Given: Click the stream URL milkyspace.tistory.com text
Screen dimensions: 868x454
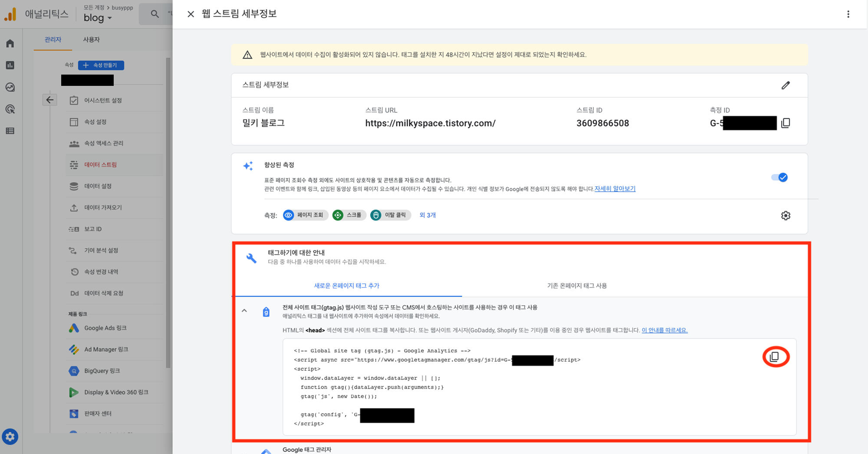Looking at the screenshot, I should (x=430, y=123).
